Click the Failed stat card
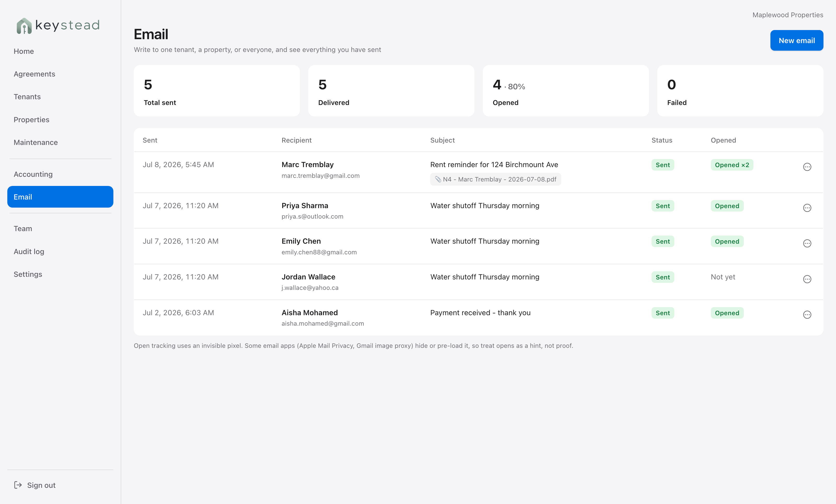 tap(740, 91)
